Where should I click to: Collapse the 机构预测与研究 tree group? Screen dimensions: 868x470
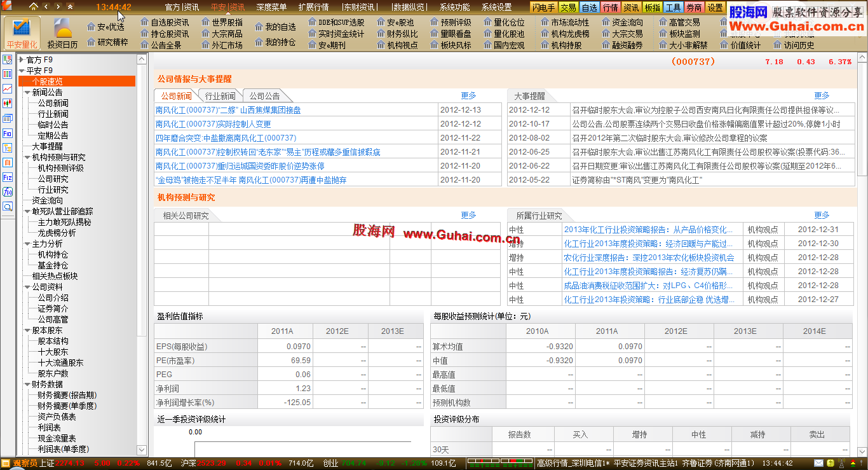pyautogui.click(x=27, y=157)
